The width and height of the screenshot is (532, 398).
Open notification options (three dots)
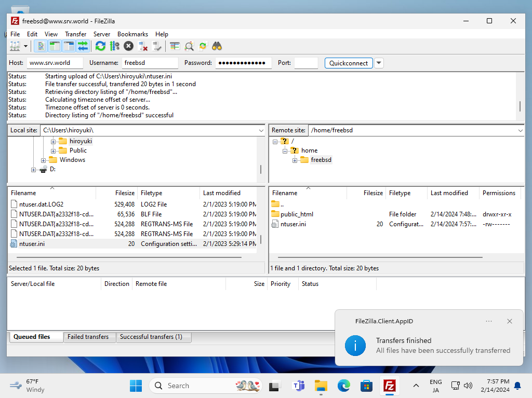pyautogui.click(x=489, y=321)
